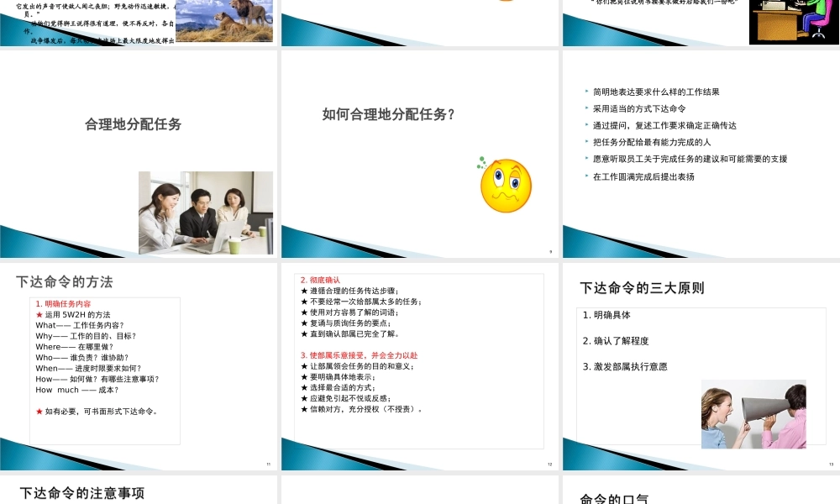Click the line When—— 进度时限要求如何?

tap(88, 368)
